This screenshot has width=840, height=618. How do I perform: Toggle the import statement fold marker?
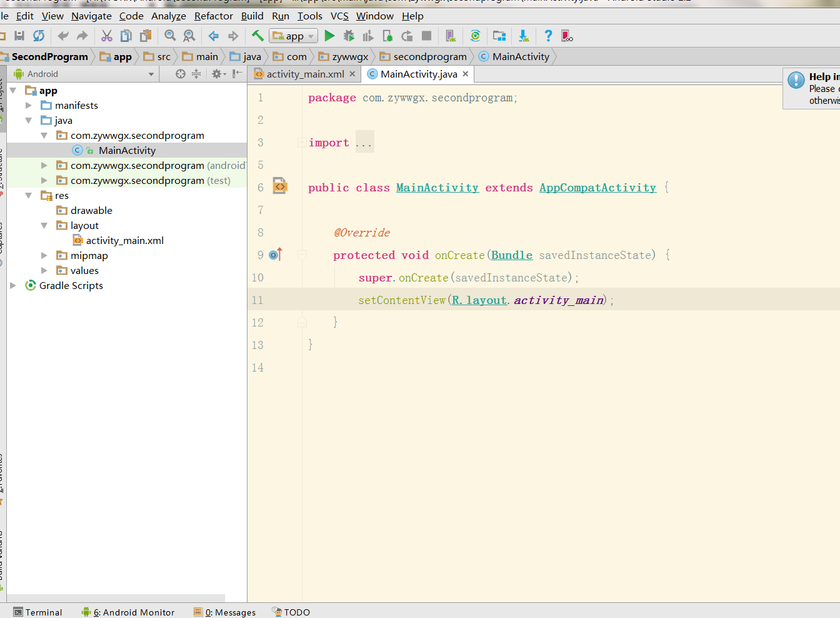[x=302, y=143]
